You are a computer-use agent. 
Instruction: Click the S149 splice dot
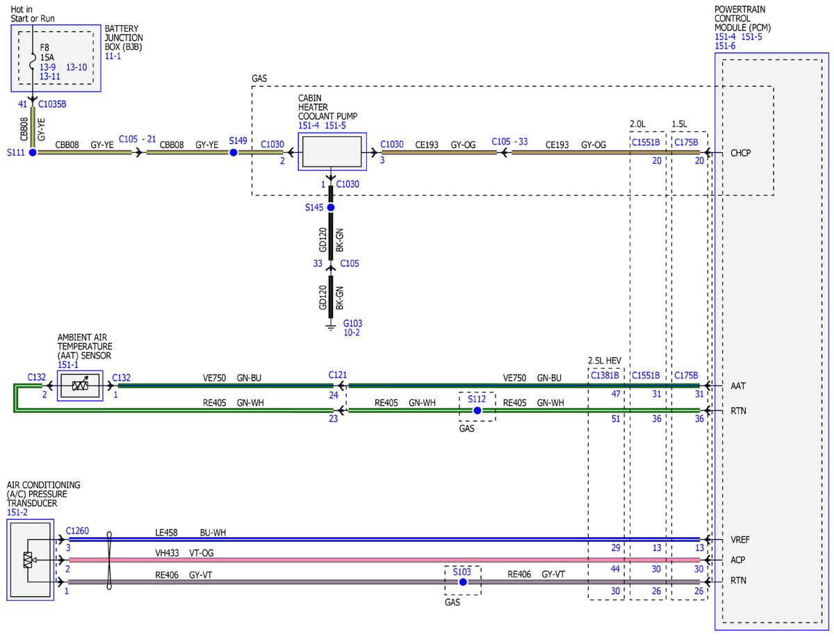click(x=234, y=152)
